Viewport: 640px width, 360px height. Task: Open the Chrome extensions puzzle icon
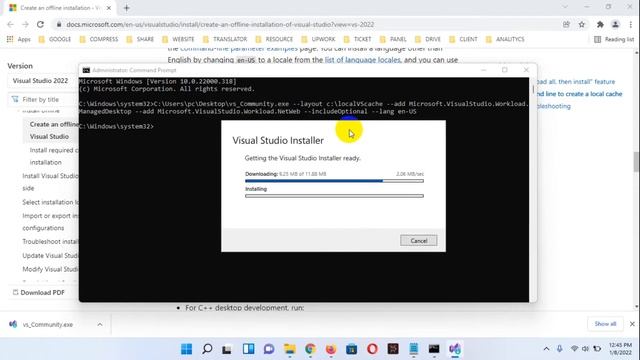point(600,24)
